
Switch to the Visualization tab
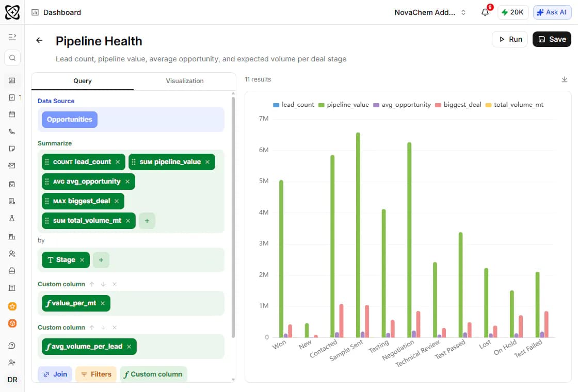pyautogui.click(x=185, y=81)
